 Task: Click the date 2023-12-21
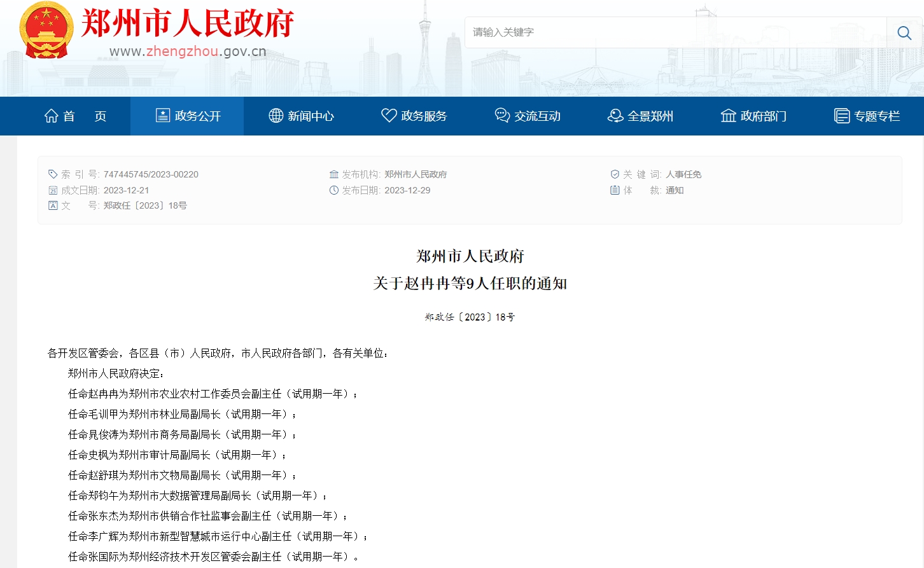(126, 190)
